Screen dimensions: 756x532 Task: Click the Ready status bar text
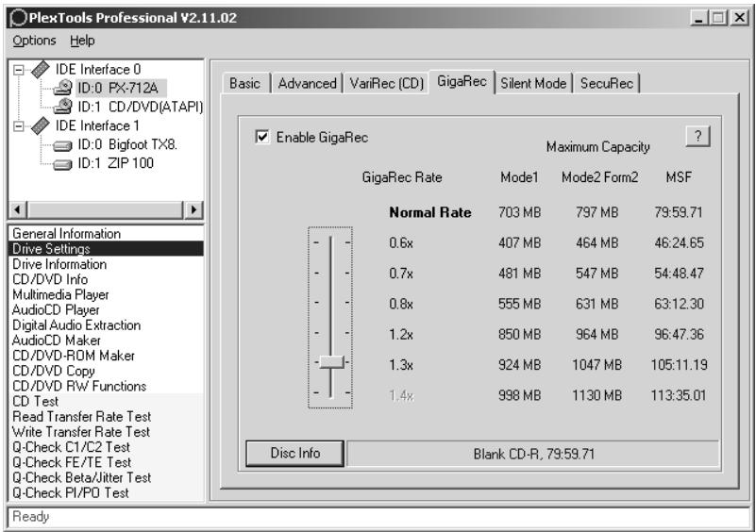pos(31,517)
